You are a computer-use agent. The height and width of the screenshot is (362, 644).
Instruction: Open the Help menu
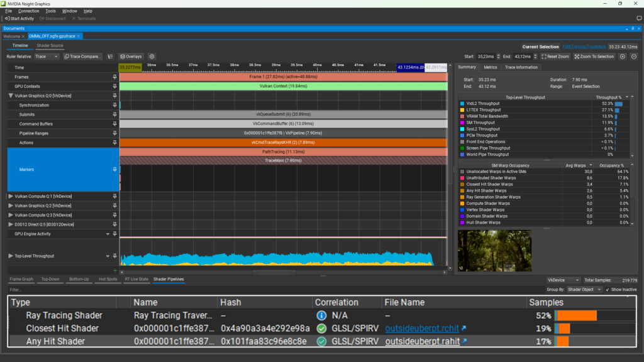(88, 11)
